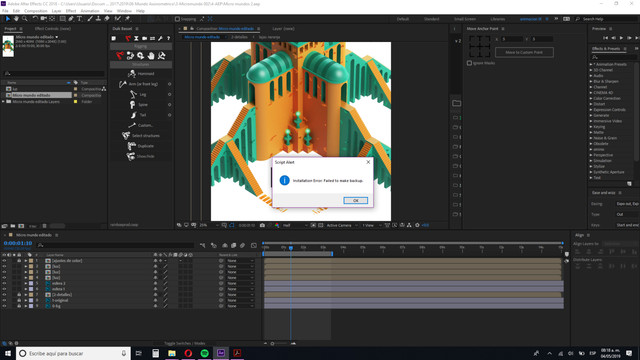Select Small Screen workspace

(x=465, y=19)
